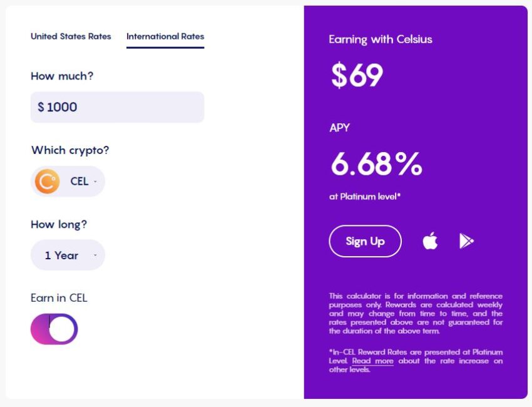Select the International Rates tab
Viewport: 532px width, 407px height.
point(165,36)
